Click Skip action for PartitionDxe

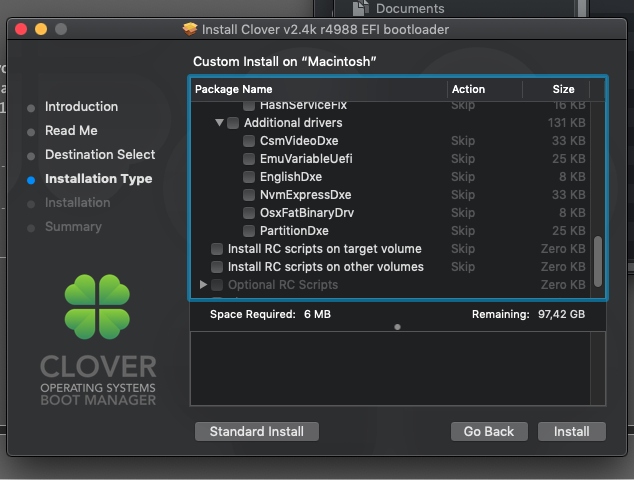[x=463, y=231]
